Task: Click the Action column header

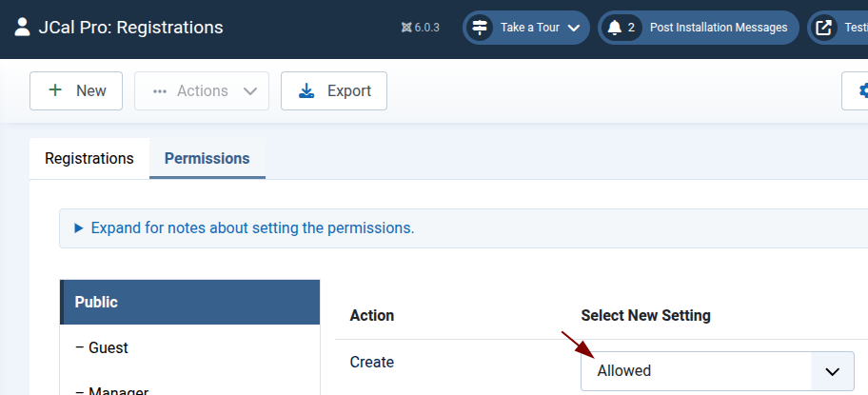Action: tap(372, 315)
